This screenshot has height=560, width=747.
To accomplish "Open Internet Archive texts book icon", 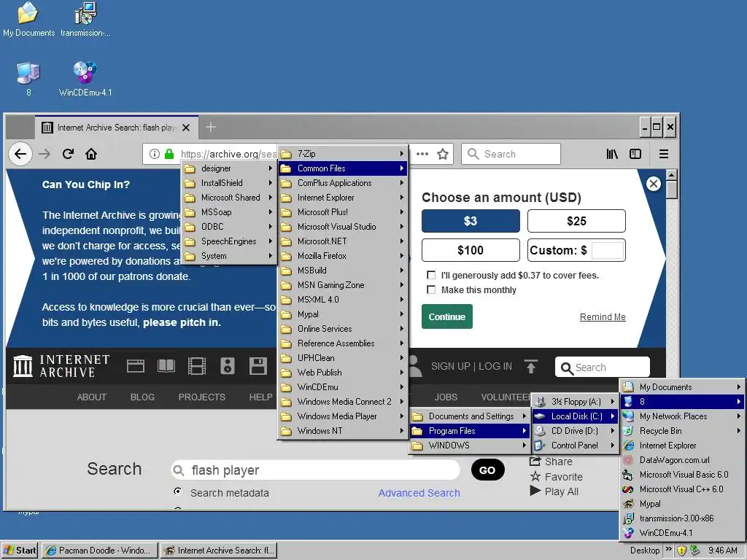I will pyautogui.click(x=166, y=366).
